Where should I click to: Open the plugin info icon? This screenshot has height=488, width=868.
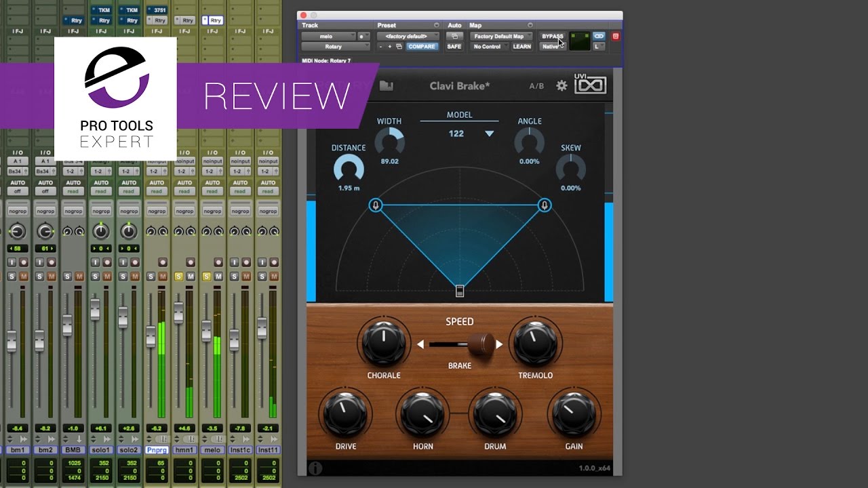point(315,468)
